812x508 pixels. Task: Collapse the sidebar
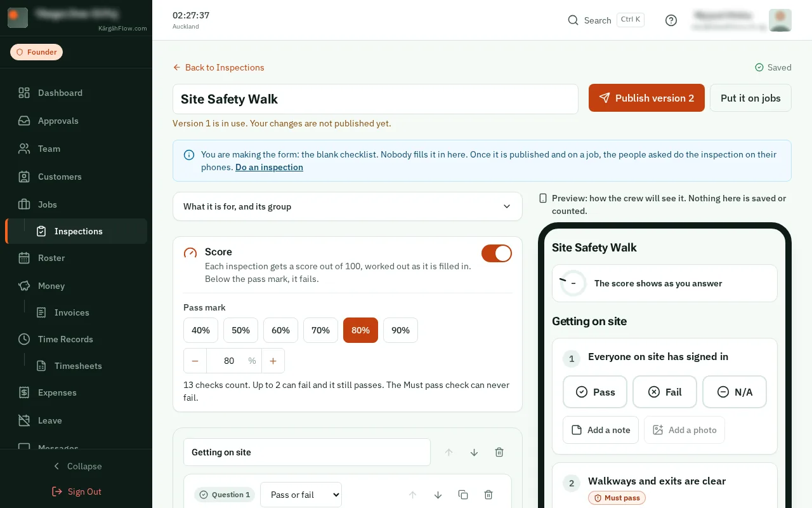(76, 466)
